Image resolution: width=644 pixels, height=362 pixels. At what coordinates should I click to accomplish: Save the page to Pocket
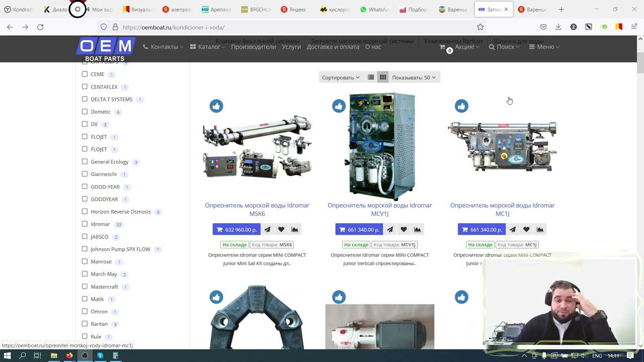click(543, 27)
